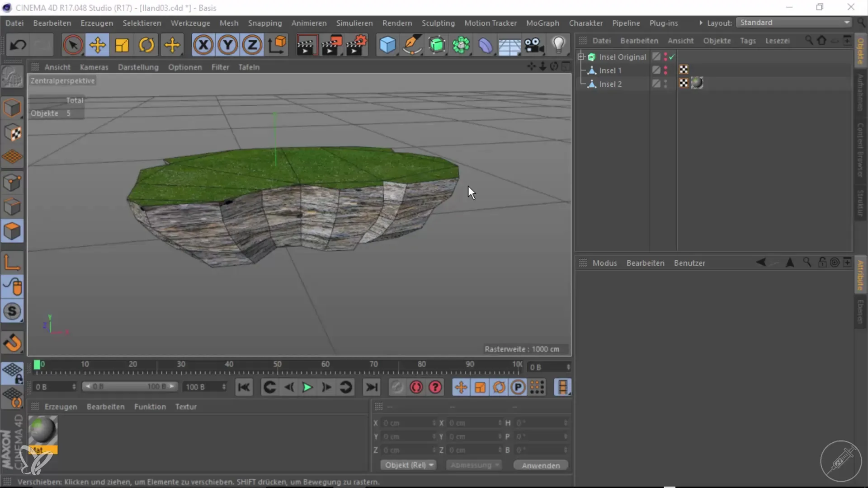Open the generators (subdivision surface) icon
The height and width of the screenshot is (488, 868).
[436, 45]
